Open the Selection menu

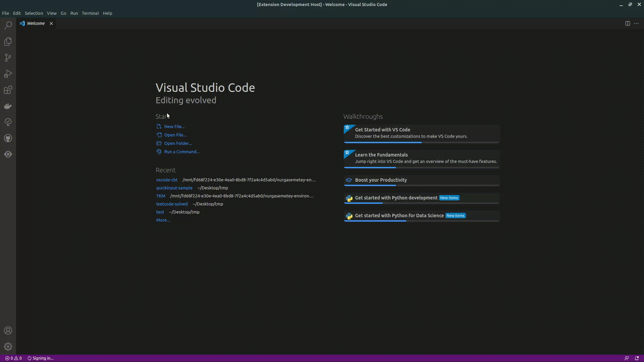(34, 13)
